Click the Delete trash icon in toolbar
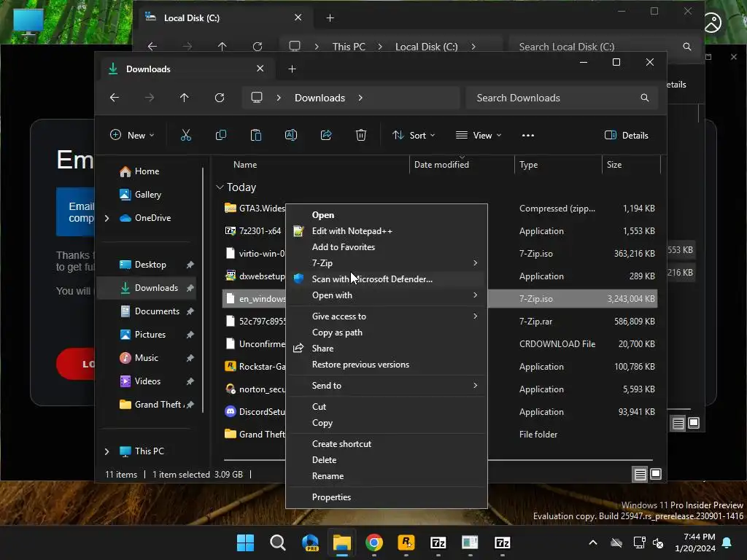Viewport: 747px width, 560px height. 361,135
